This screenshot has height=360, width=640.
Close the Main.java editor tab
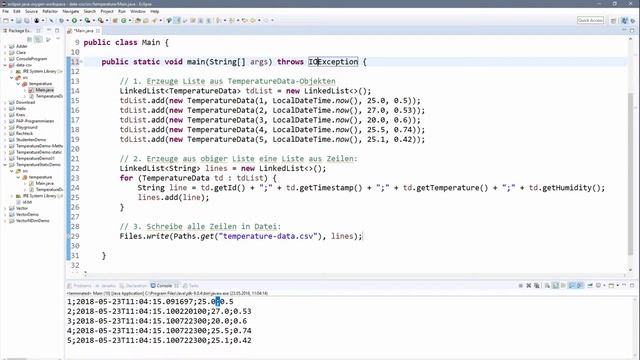point(98,31)
